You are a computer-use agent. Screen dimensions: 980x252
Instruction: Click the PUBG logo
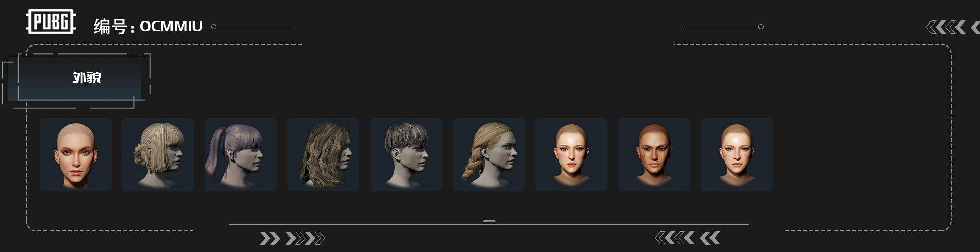51,22
